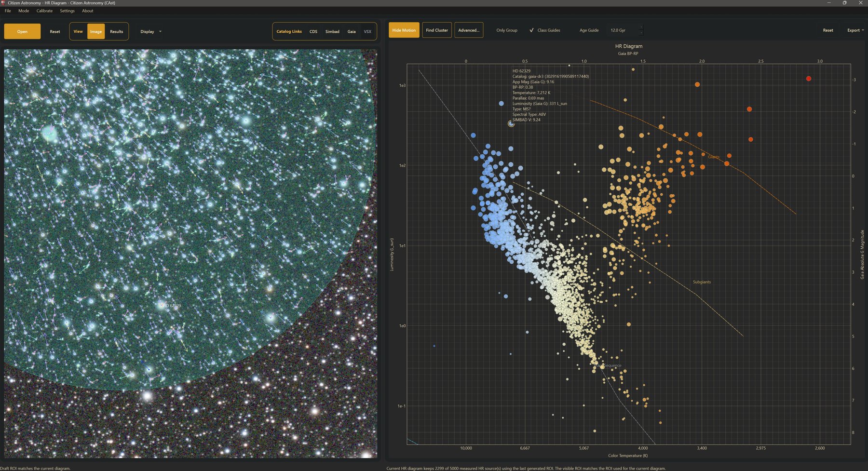Image resolution: width=868 pixels, height=471 pixels.
Task: Switch the view to Image
Action: pyautogui.click(x=96, y=32)
